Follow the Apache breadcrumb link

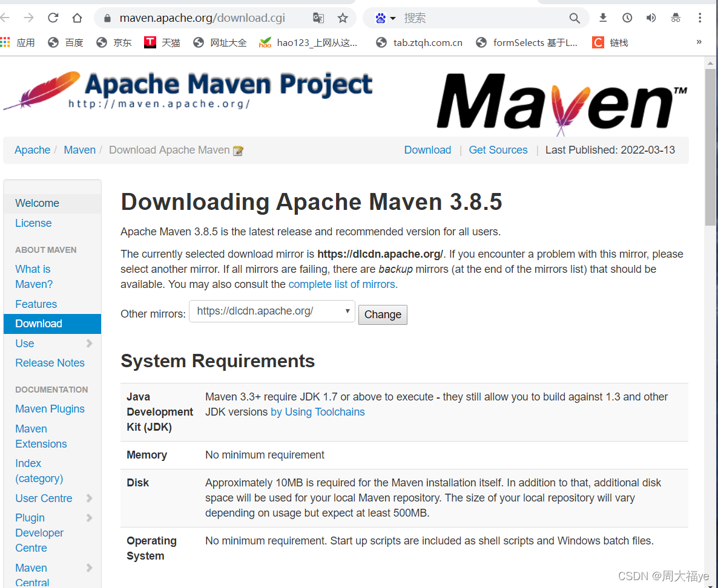click(32, 150)
